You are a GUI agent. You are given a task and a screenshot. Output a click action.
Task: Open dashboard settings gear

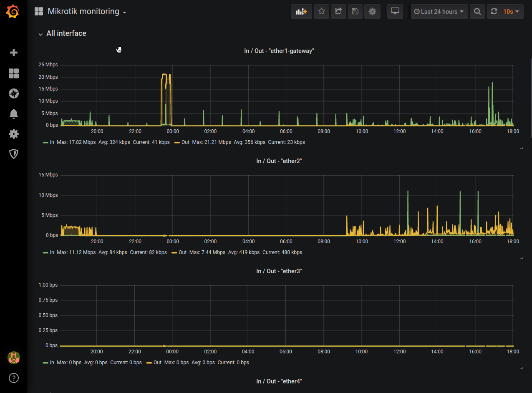coord(372,12)
